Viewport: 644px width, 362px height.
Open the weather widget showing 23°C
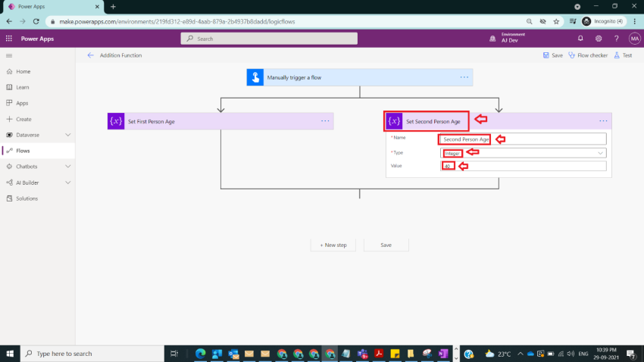(498, 354)
